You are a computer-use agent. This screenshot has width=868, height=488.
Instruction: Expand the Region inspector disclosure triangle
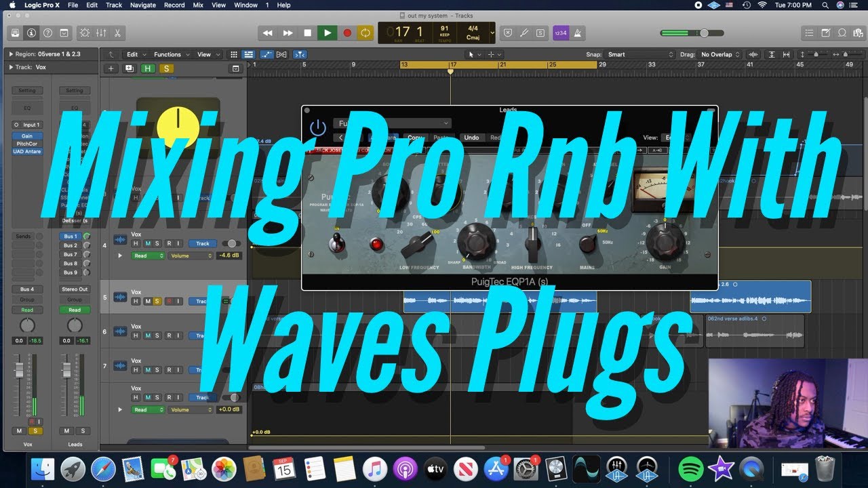point(11,54)
